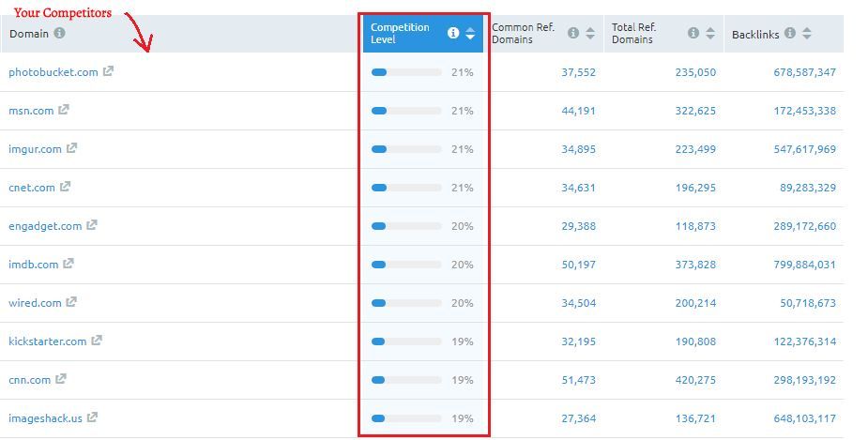The width and height of the screenshot is (868, 440).
Task: Click backlinks value 648,103,117
Action: coord(805,418)
